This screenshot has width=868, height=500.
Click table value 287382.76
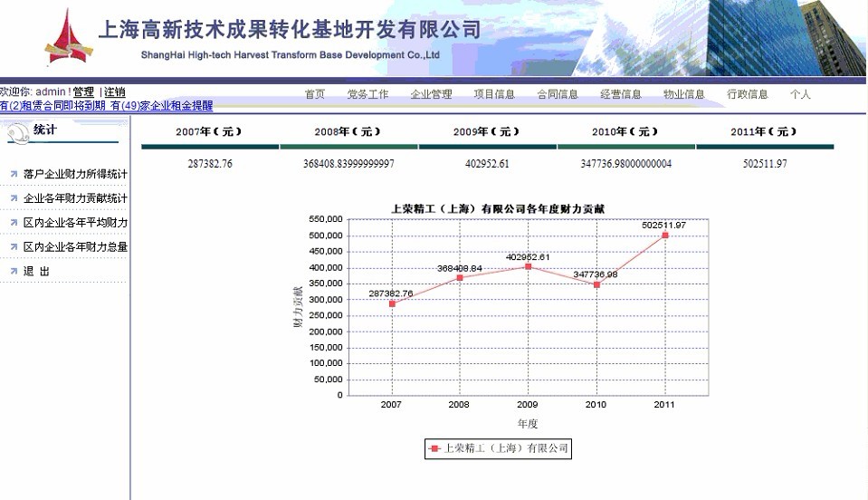(210, 164)
